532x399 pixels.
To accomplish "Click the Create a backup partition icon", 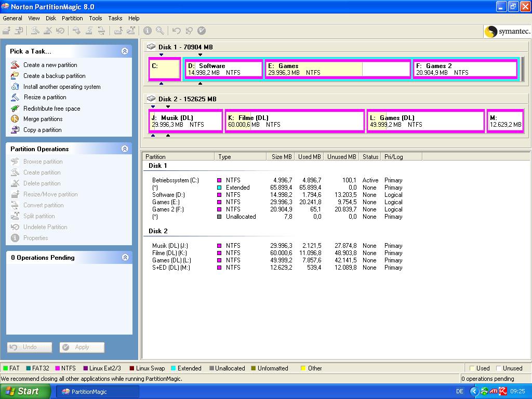I will click(x=15, y=75).
